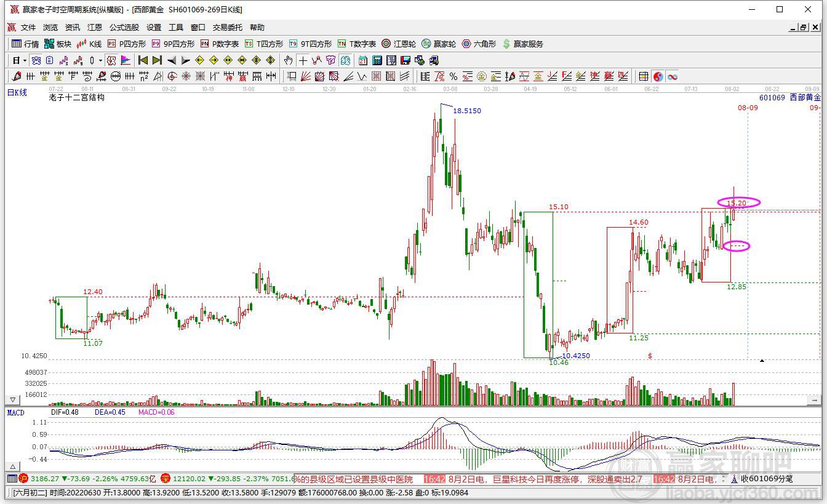Expand the candlestick style dropdown arrow
The image size is (827, 504).
click(100, 60)
